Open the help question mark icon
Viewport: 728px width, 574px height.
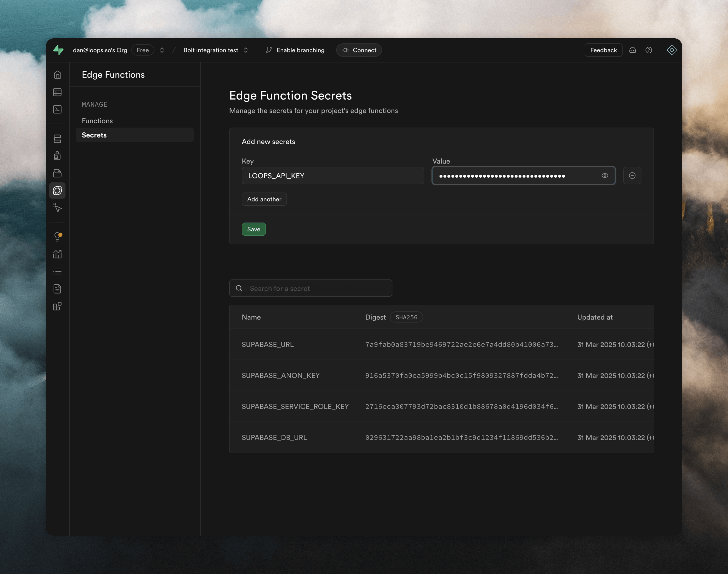(649, 50)
